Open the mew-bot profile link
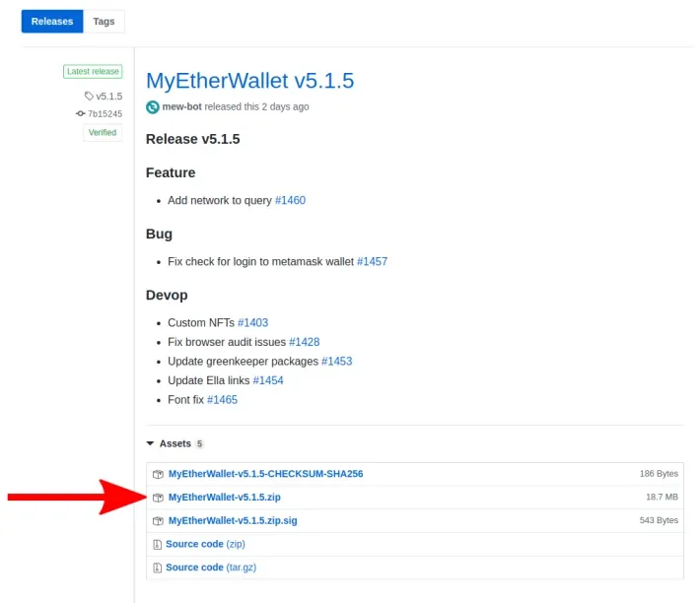This screenshot has width=700, height=603. tap(181, 106)
